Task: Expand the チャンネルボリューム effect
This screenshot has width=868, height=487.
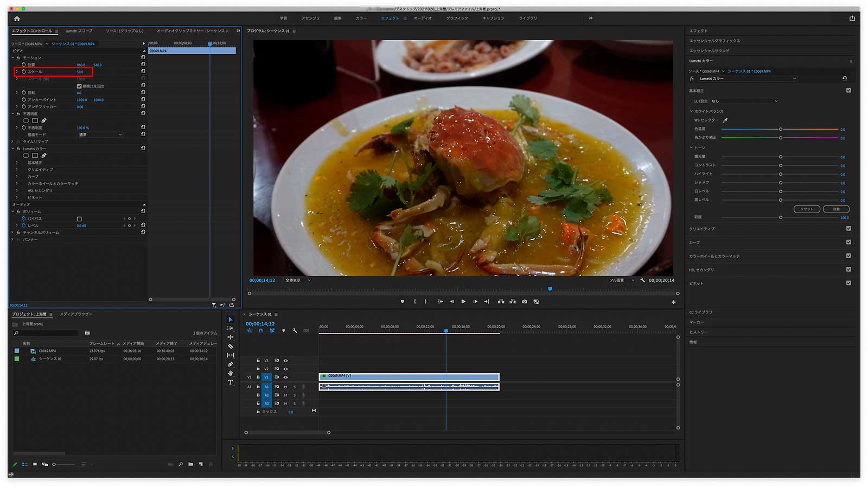Action: click(x=13, y=233)
